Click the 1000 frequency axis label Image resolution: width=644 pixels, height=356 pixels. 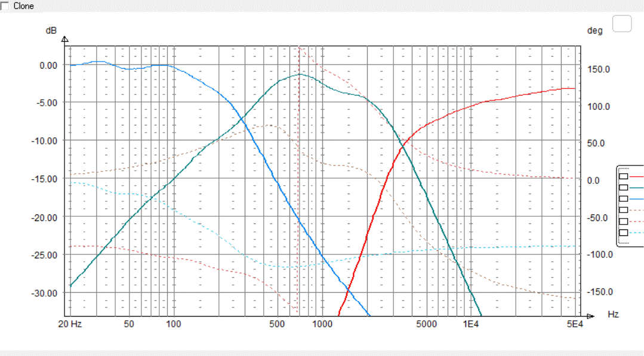322,324
